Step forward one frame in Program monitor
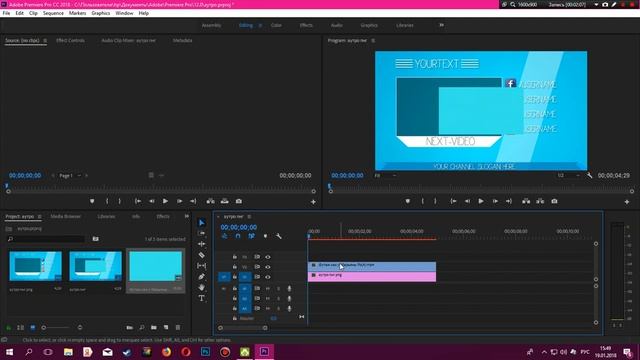Image resolution: width=640 pixels, height=360 pixels. point(495,201)
